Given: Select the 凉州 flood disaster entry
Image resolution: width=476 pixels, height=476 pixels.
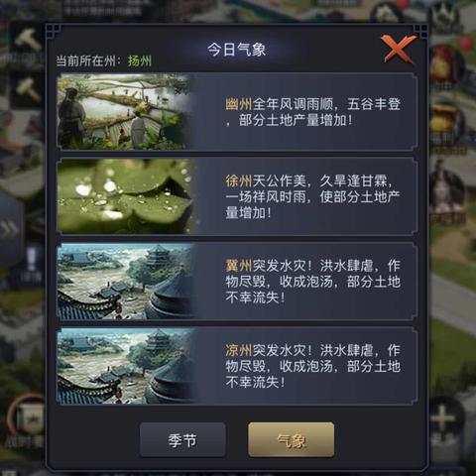Looking at the screenshot, I should point(237,366).
